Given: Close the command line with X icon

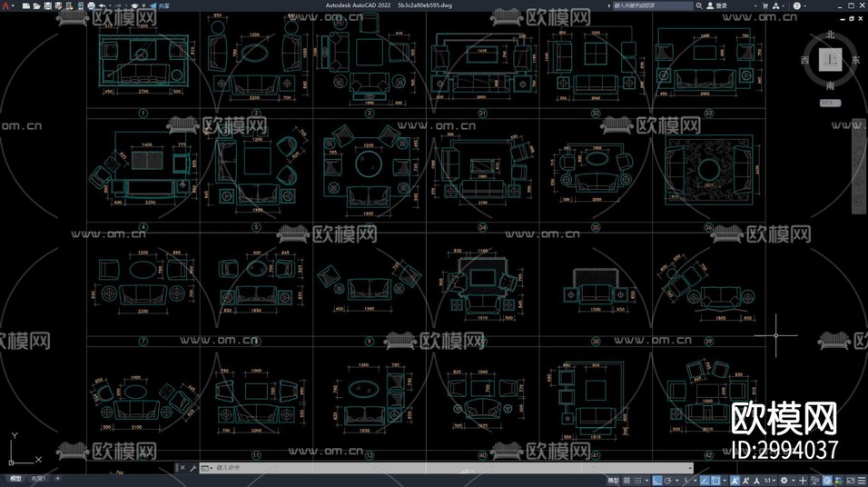Looking at the screenshot, I should click(x=182, y=468).
